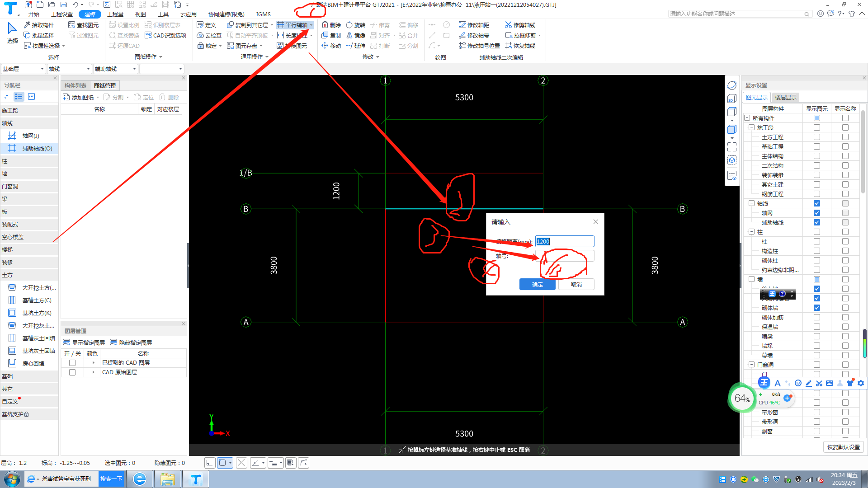Click the 删除 delete tool in ribbon
This screenshot has height=488, width=868.
[331, 25]
